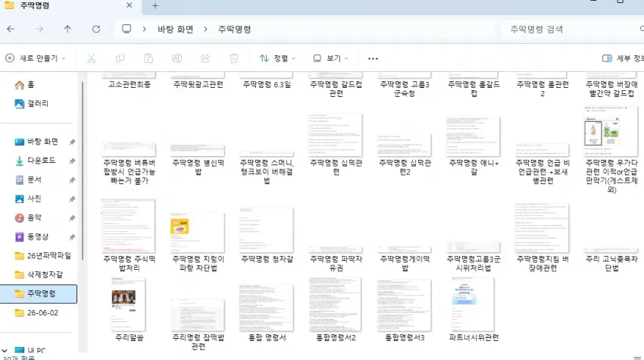Expand chevron before 바탕 화면 in address bar
Viewport: 644px width, 360px height.
pos(144,29)
